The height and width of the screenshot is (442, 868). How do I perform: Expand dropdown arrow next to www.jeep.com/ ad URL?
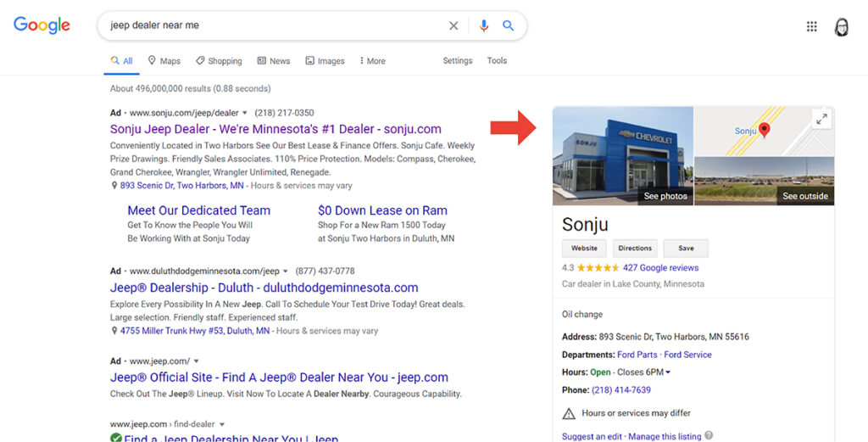[x=196, y=361]
